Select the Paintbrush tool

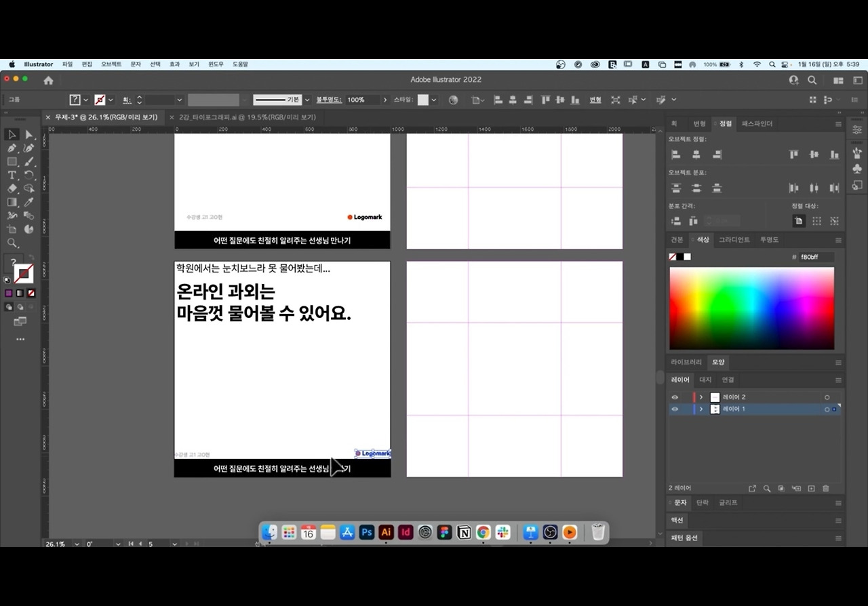point(29,162)
